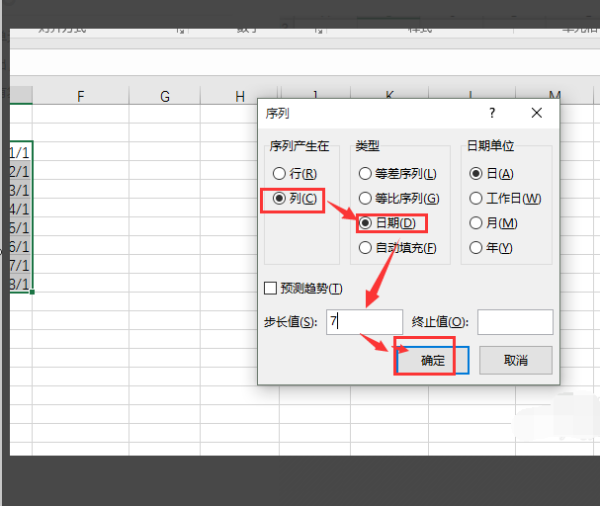Toggle the 预测趋势(T) trend checkbox
This screenshot has width=600, height=506.
[x=303, y=288]
